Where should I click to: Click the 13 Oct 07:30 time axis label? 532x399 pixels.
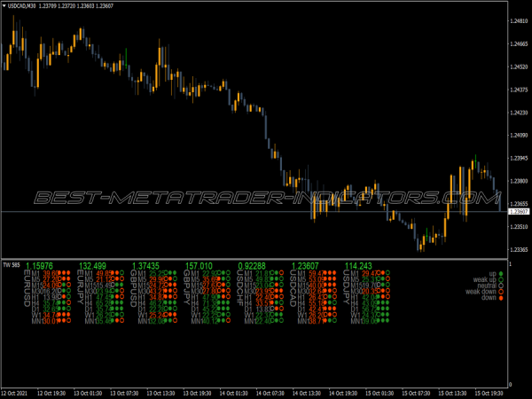pyautogui.click(x=124, y=393)
